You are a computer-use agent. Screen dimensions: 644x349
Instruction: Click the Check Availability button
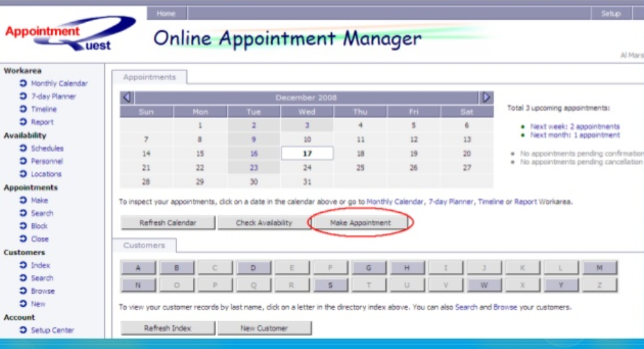coord(264,223)
